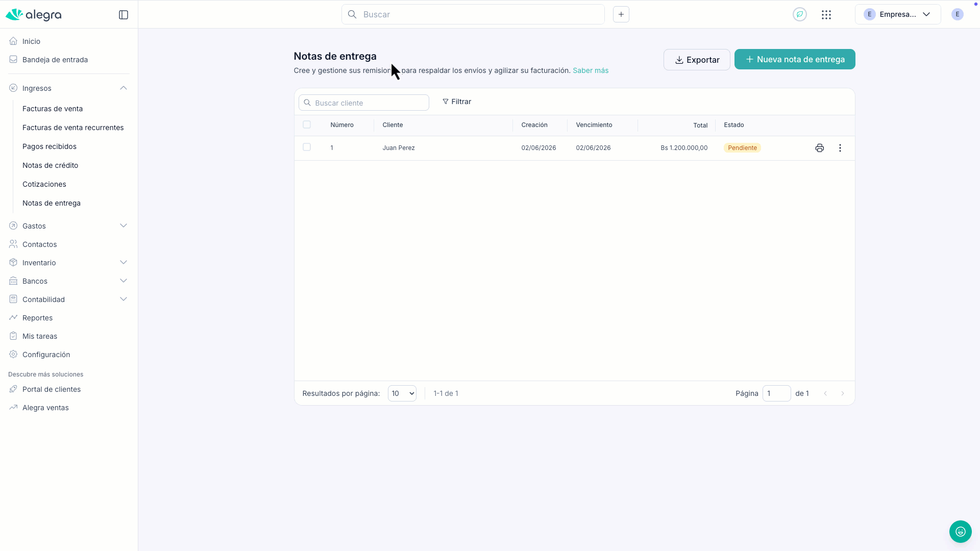Open Notas de entrega menu item
980x551 pixels.
[52, 203]
